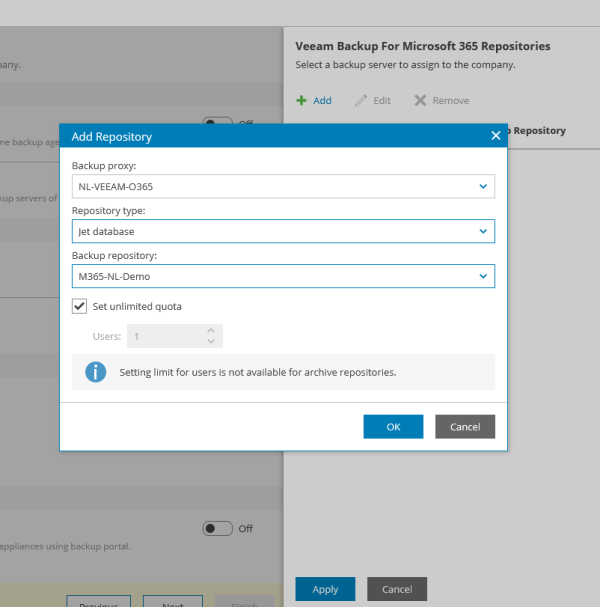Click the Backup proxy chevron arrow
This screenshot has width=600, height=607.
[483, 187]
